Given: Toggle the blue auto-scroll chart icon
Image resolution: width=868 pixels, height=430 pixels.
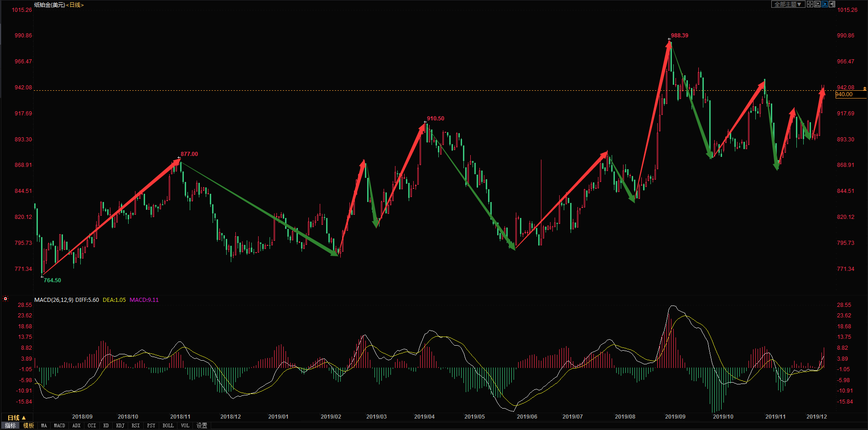Looking at the screenshot, I should 825,4.
